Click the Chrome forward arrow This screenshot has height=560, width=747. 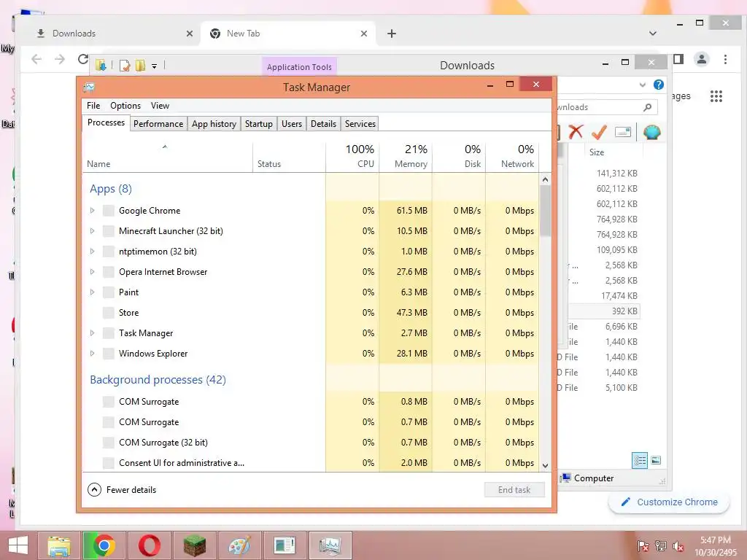coord(60,59)
